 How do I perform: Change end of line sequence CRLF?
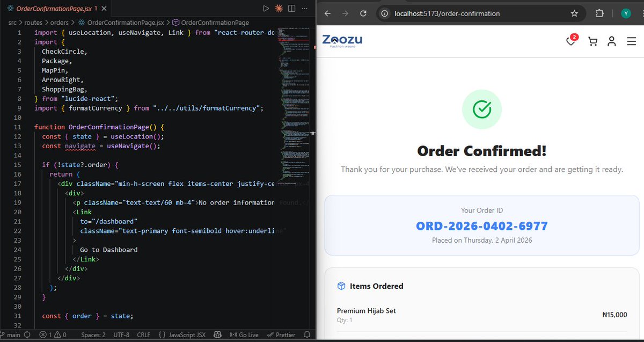pyautogui.click(x=144, y=335)
